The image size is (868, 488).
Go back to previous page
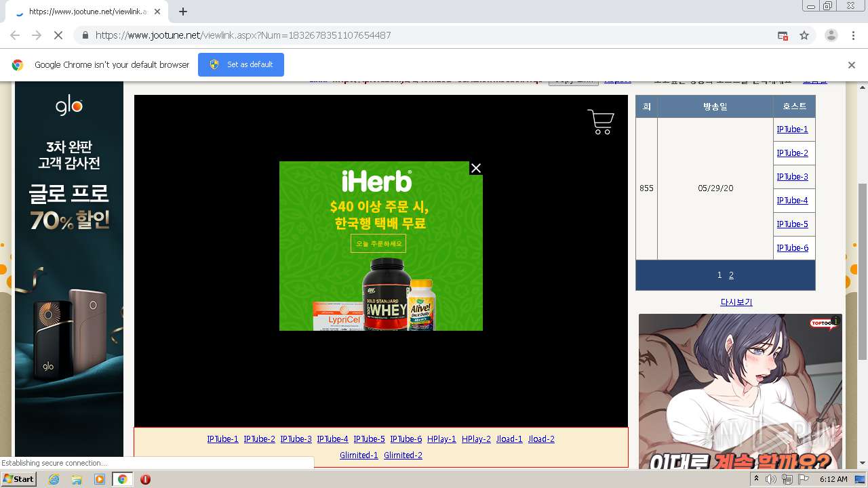tap(15, 35)
